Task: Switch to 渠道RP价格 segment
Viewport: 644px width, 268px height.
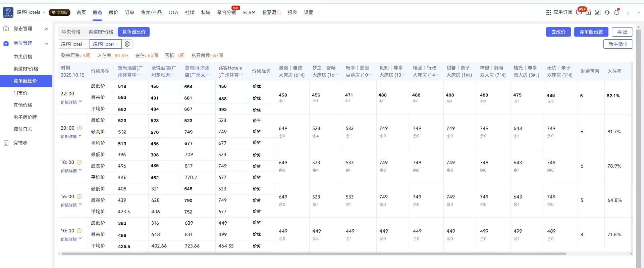Action: click(x=101, y=32)
